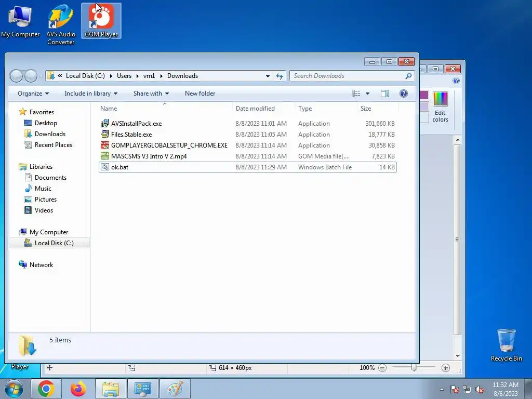
Task: Expand arrow after vm1 in breadcrumb
Action: pos(161,76)
